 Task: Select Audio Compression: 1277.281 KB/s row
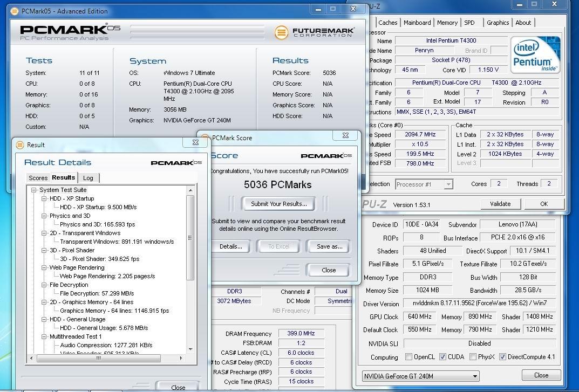(x=106, y=345)
